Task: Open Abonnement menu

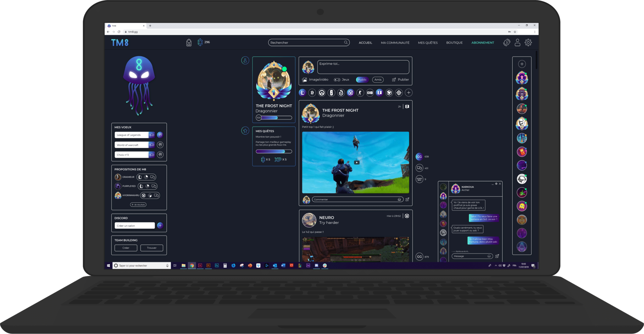Action: coord(483,43)
